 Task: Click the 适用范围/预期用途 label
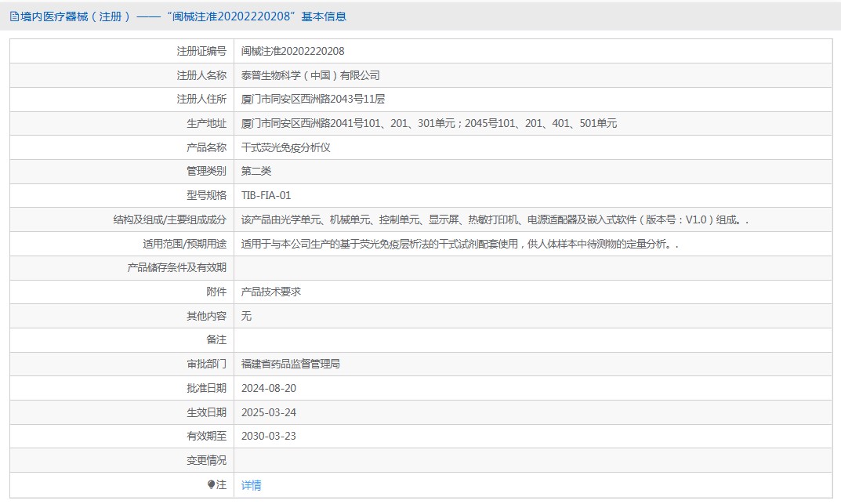point(184,244)
